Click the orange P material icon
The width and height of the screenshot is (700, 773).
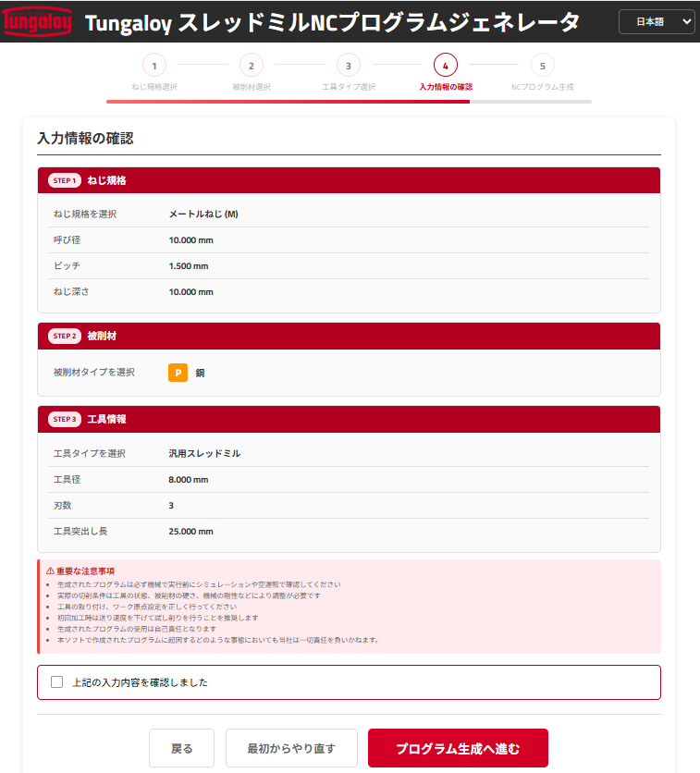(x=178, y=373)
